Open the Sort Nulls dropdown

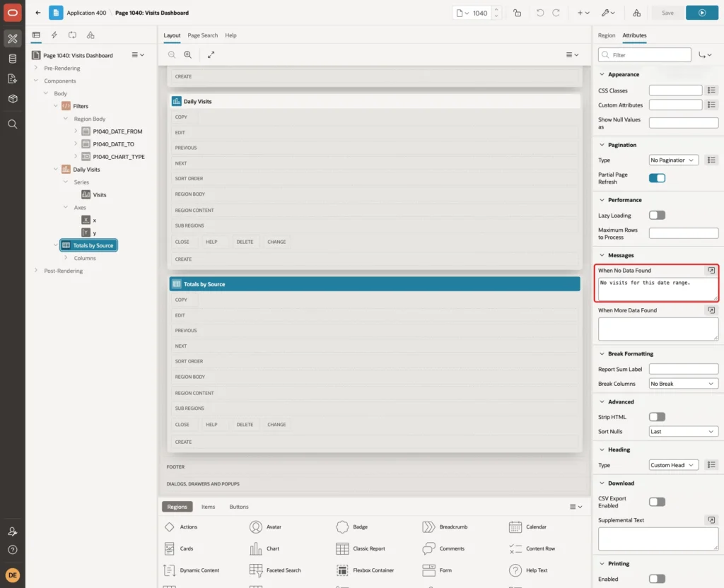click(684, 432)
